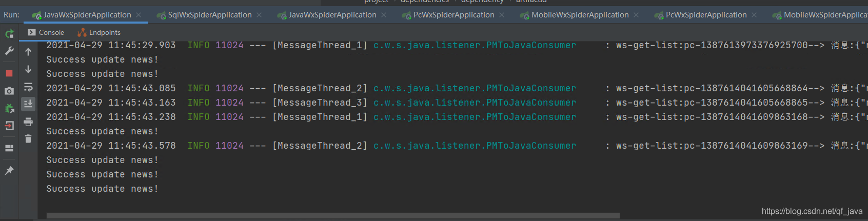This screenshot has height=221, width=868.
Task: Clear all console output with the trash icon
Action: pos(28,138)
